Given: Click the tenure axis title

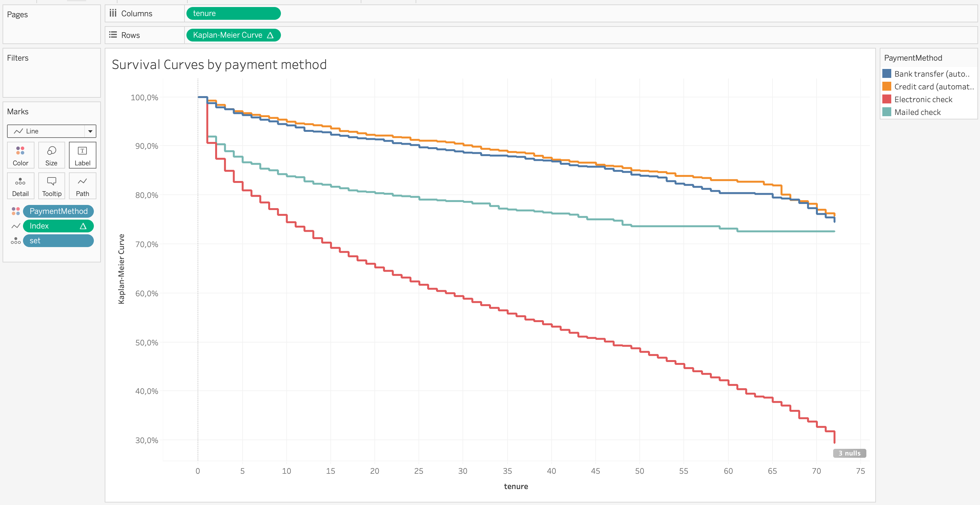Looking at the screenshot, I should (x=516, y=486).
